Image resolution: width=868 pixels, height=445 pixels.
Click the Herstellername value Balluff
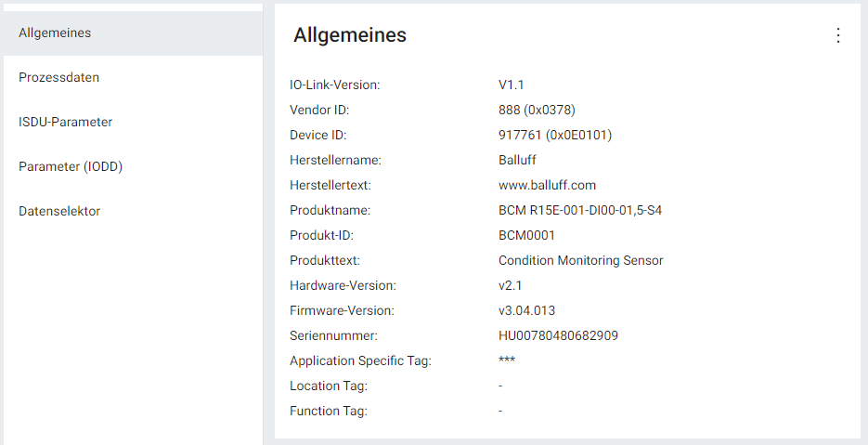[517, 160]
